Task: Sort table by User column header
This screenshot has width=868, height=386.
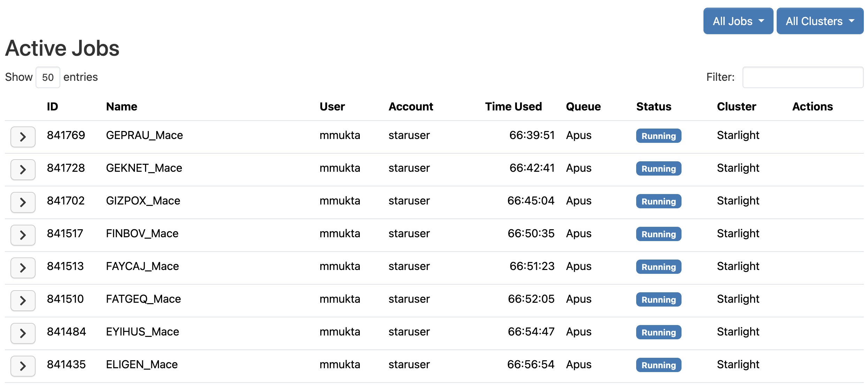Action: tap(332, 107)
